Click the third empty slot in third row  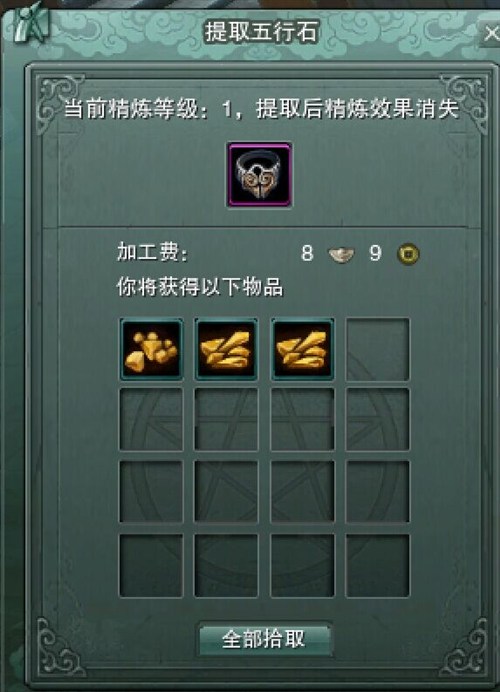pyautogui.click(x=302, y=492)
